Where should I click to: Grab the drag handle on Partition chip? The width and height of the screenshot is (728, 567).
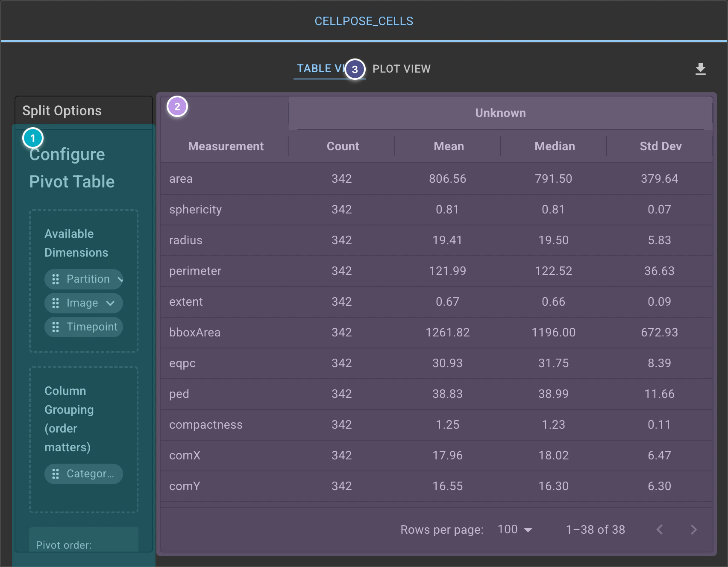[x=56, y=279]
